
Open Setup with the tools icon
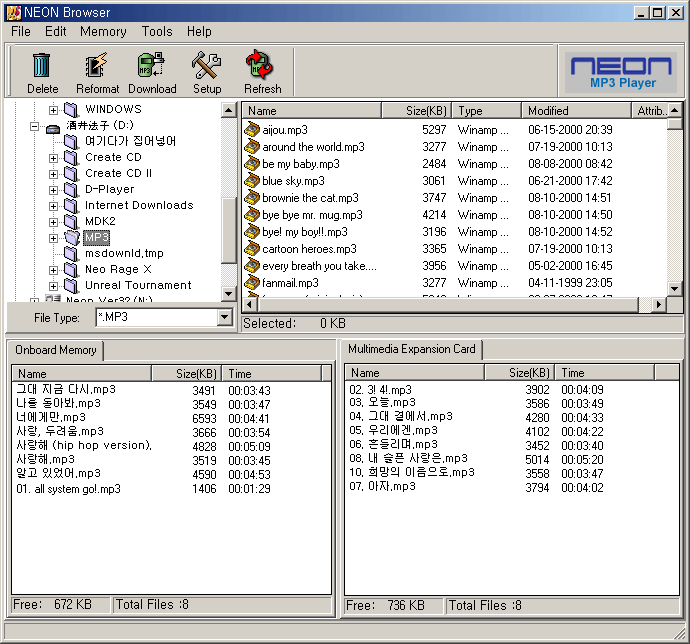207,66
